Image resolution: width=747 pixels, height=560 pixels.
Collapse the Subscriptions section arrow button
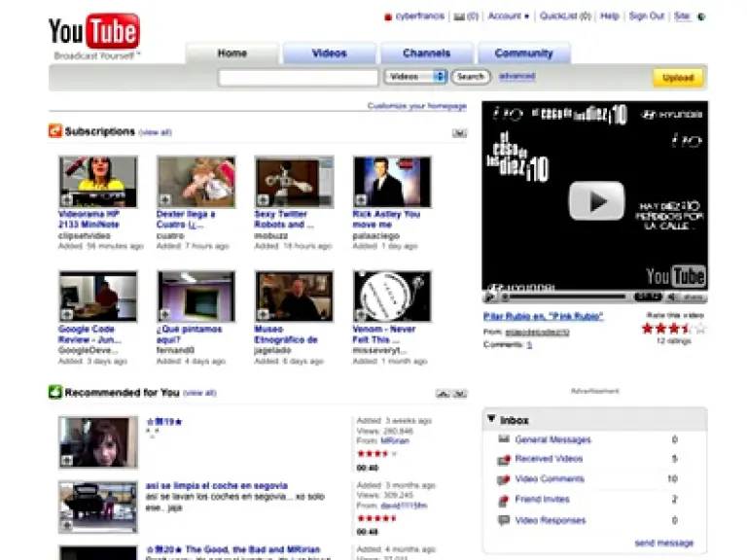[x=459, y=132]
